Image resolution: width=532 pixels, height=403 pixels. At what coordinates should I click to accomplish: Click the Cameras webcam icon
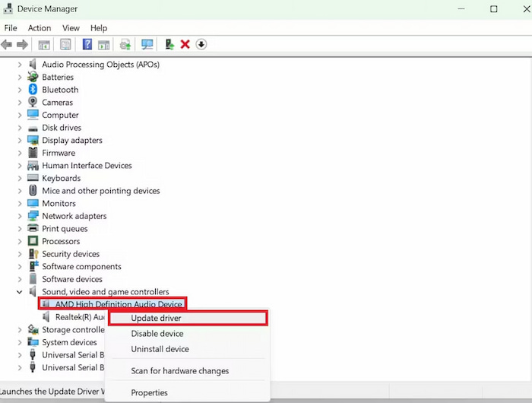click(x=33, y=102)
